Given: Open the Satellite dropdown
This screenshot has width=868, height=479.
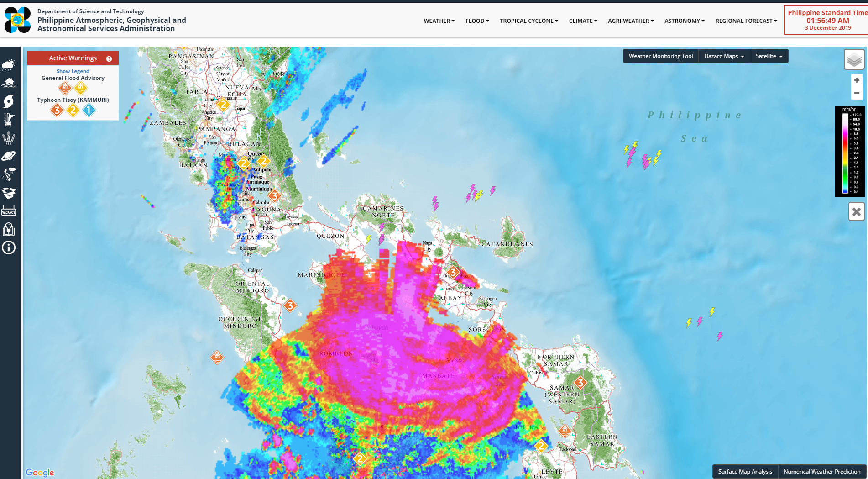Looking at the screenshot, I should click(x=769, y=56).
